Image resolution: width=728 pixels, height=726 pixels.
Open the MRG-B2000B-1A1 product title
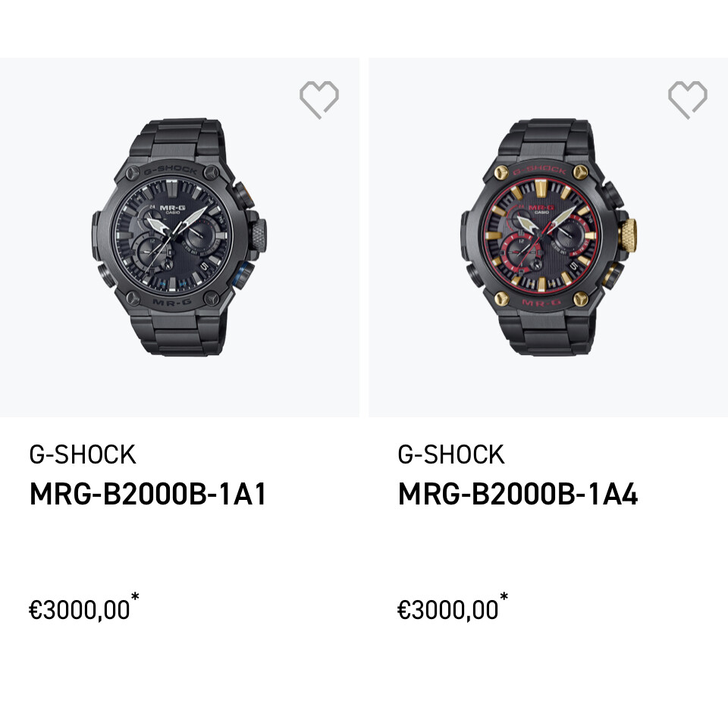coord(148,495)
